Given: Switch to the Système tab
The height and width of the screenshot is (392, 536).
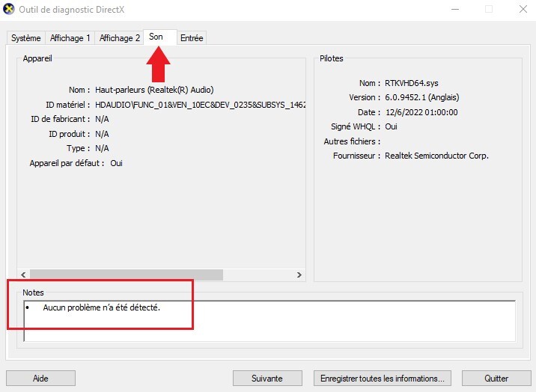Looking at the screenshot, I should [x=26, y=38].
